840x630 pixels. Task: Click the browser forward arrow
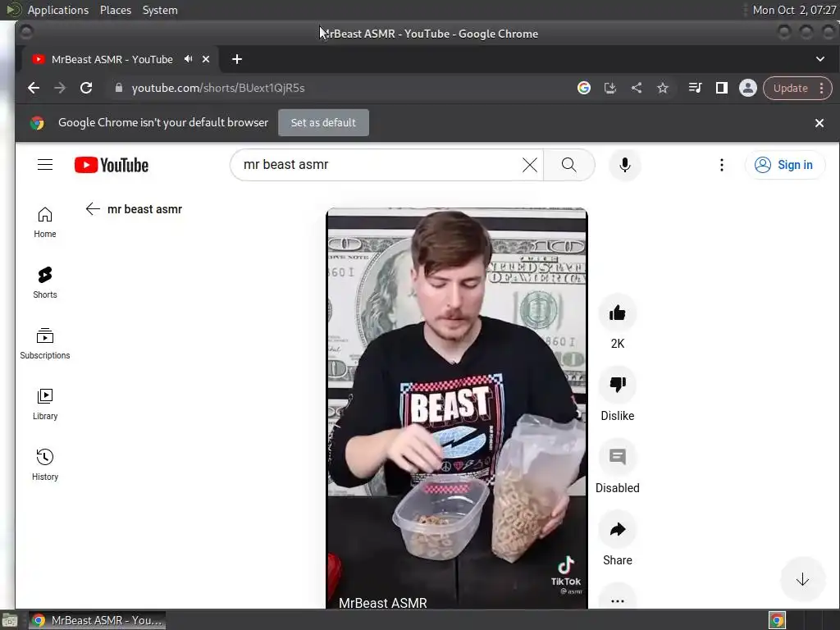click(59, 88)
